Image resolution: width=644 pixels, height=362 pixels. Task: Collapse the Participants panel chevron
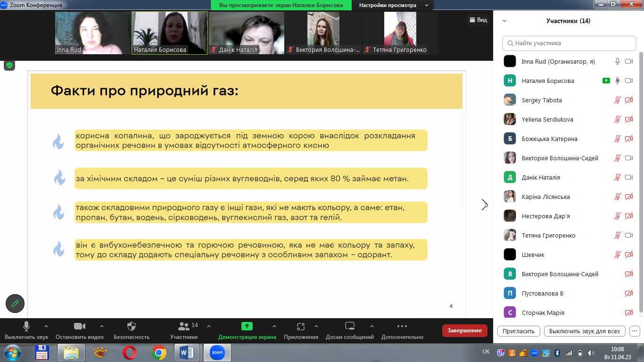point(504,21)
